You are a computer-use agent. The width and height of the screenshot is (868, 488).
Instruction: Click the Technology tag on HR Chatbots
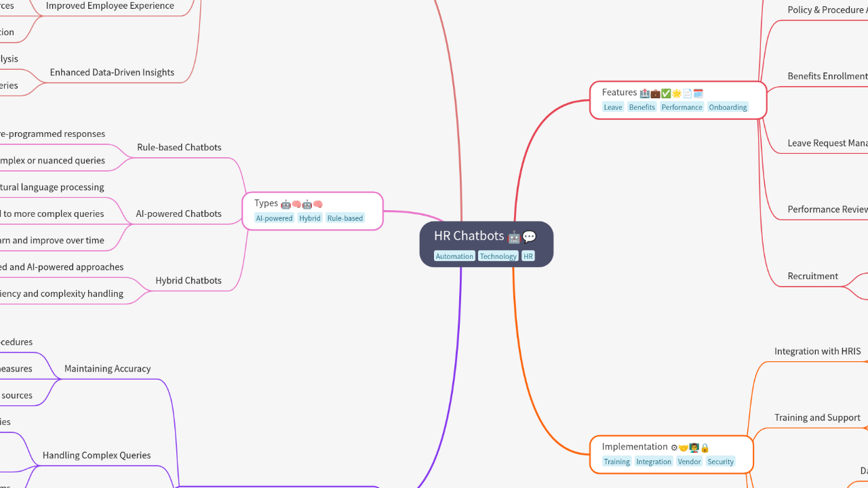pyautogui.click(x=498, y=256)
